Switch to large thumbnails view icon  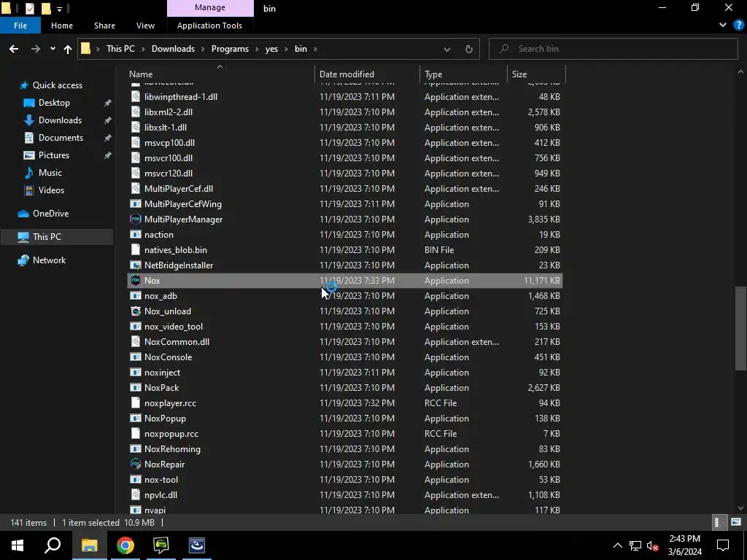pos(736,522)
